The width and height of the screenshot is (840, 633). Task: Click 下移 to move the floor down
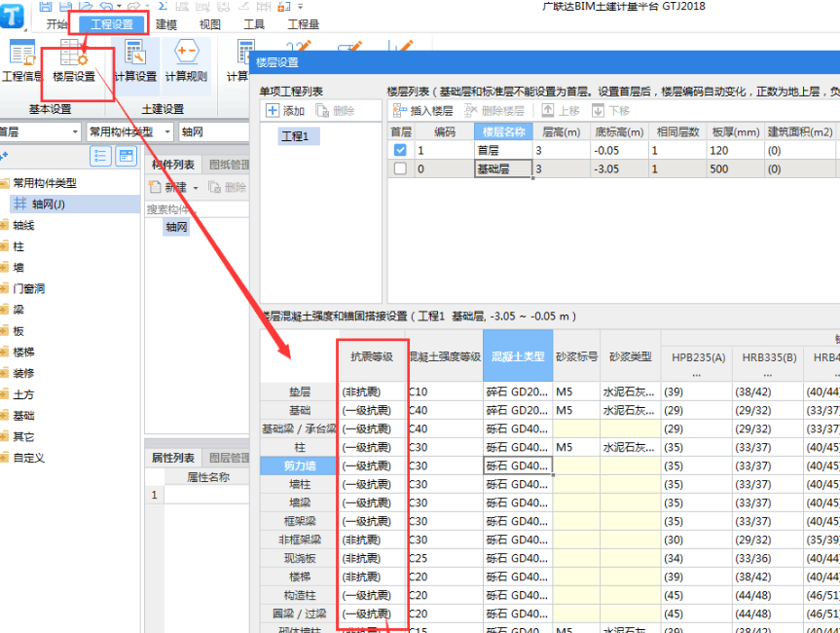[x=610, y=111]
